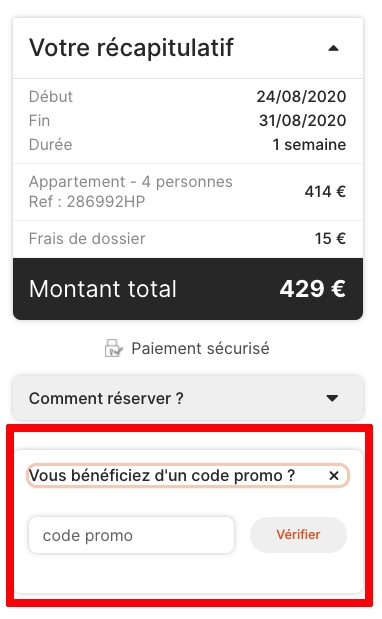This screenshot has width=382, height=619.
Task: Expand the Comment réserver section arrow
Action: tap(332, 398)
